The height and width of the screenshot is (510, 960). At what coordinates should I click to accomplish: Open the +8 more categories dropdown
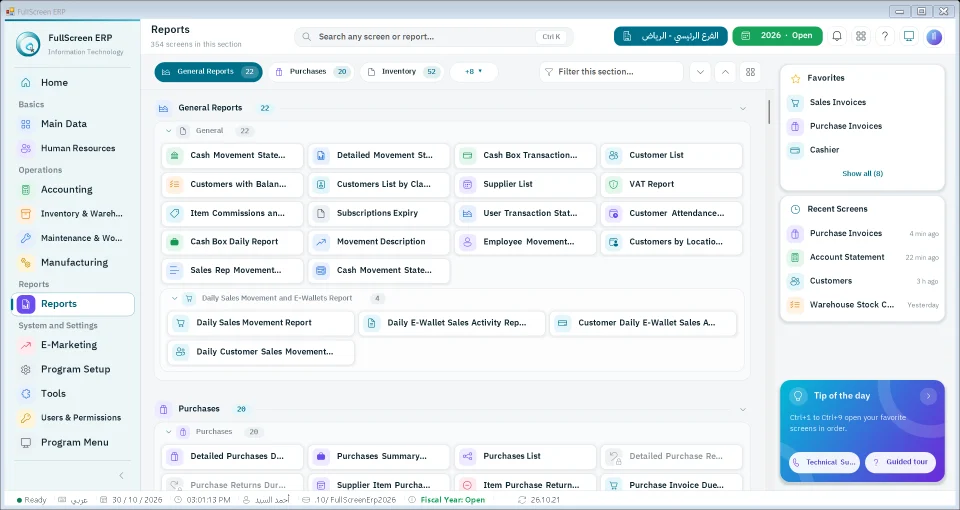pyautogui.click(x=474, y=72)
